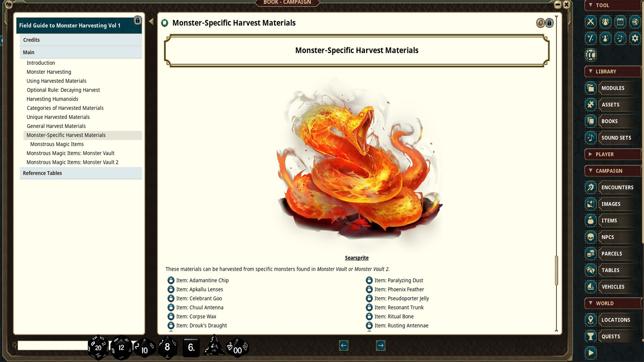Collapse the TOOL section header
Screen dimensions: 644x362
pyautogui.click(x=590, y=5)
